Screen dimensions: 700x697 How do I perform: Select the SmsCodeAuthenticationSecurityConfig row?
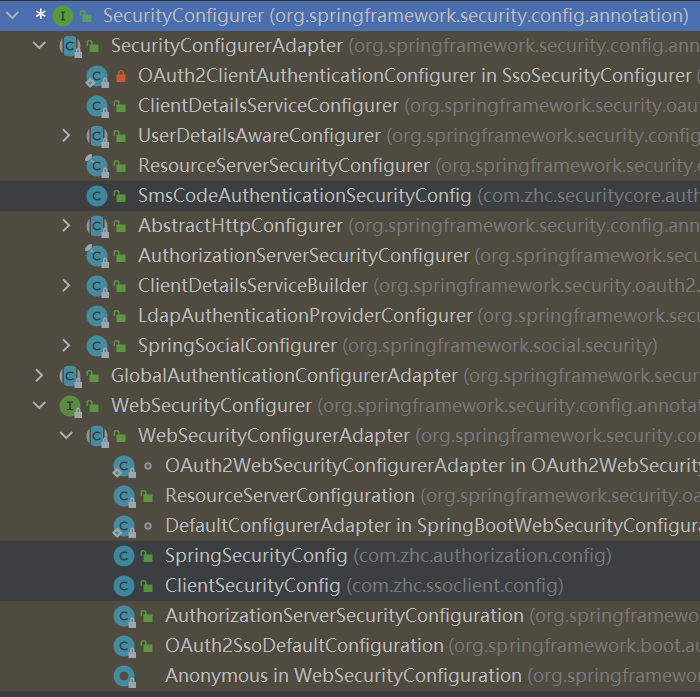coord(350,196)
